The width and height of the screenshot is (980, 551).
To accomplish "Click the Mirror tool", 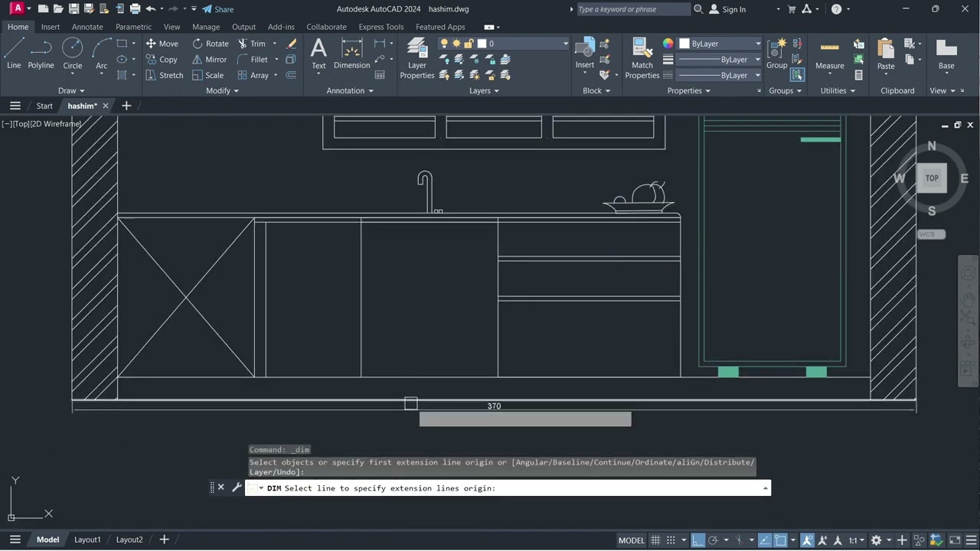I will (209, 60).
